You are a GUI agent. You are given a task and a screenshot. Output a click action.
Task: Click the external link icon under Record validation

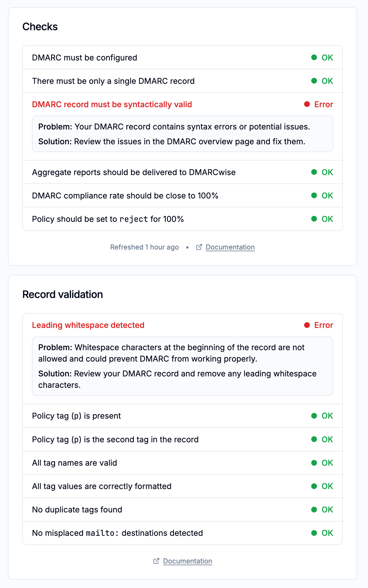[156, 561]
